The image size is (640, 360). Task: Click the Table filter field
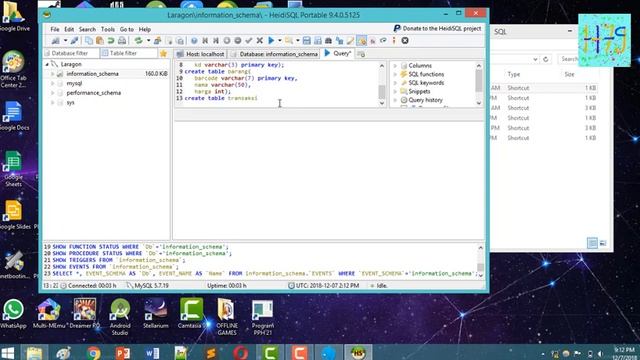pyautogui.click(x=129, y=53)
